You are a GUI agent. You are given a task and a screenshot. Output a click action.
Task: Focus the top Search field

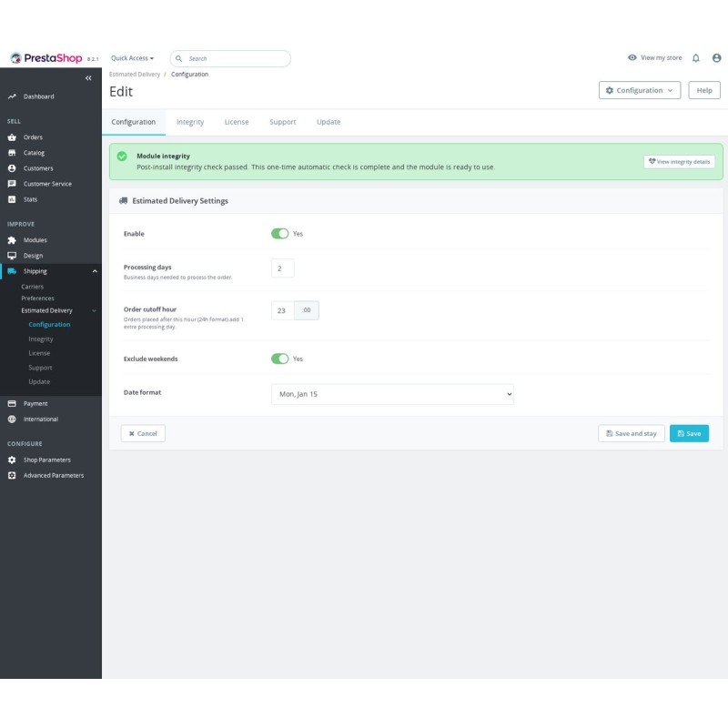[230, 58]
